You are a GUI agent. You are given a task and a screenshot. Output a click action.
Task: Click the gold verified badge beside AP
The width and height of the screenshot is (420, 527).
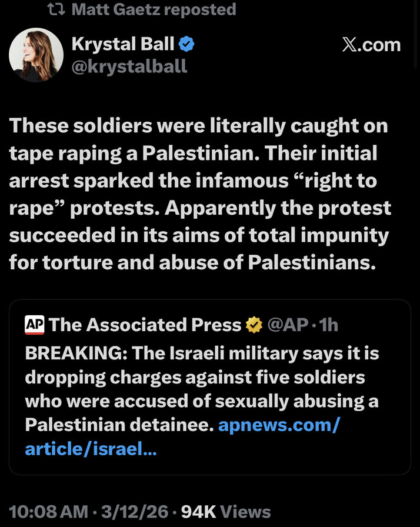[x=254, y=324]
